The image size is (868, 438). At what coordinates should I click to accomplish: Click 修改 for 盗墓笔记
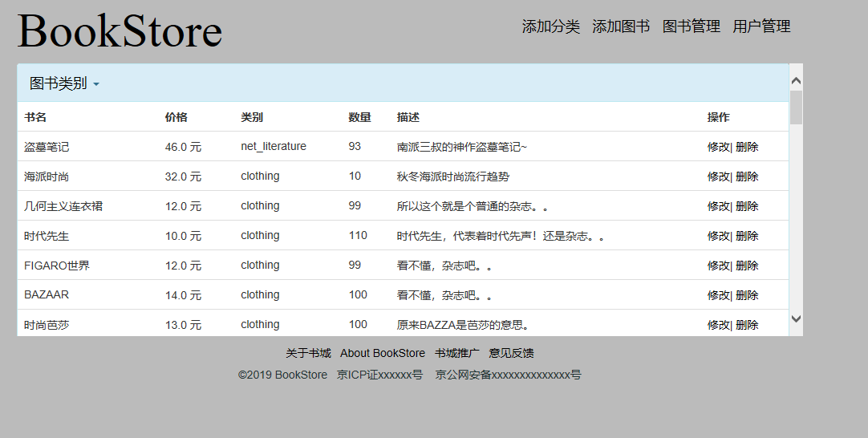click(x=719, y=147)
